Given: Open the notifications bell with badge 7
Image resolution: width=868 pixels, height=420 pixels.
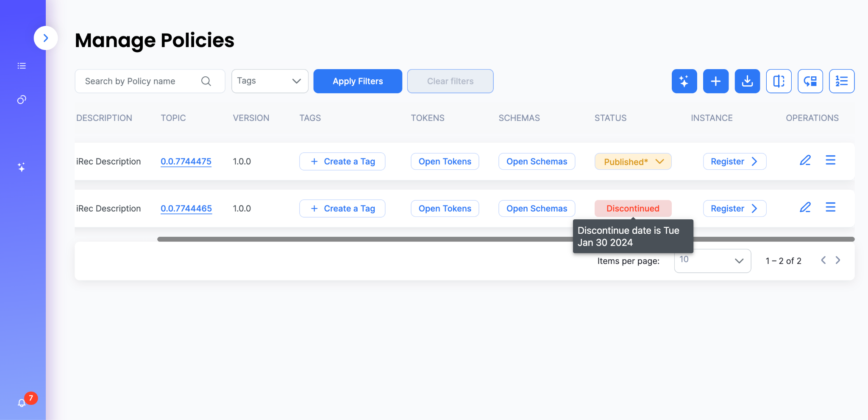Looking at the screenshot, I should pyautogui.click(x=22, y=402).
